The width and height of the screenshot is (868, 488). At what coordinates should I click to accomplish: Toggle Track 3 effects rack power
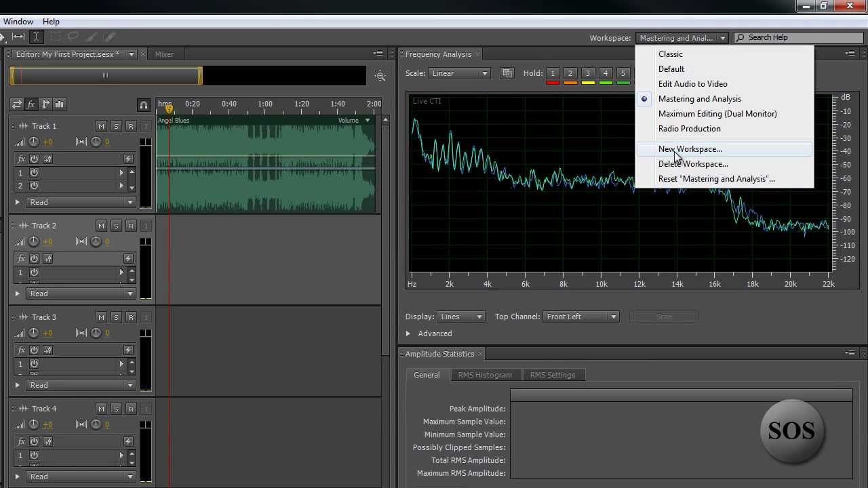coord(34,350)
